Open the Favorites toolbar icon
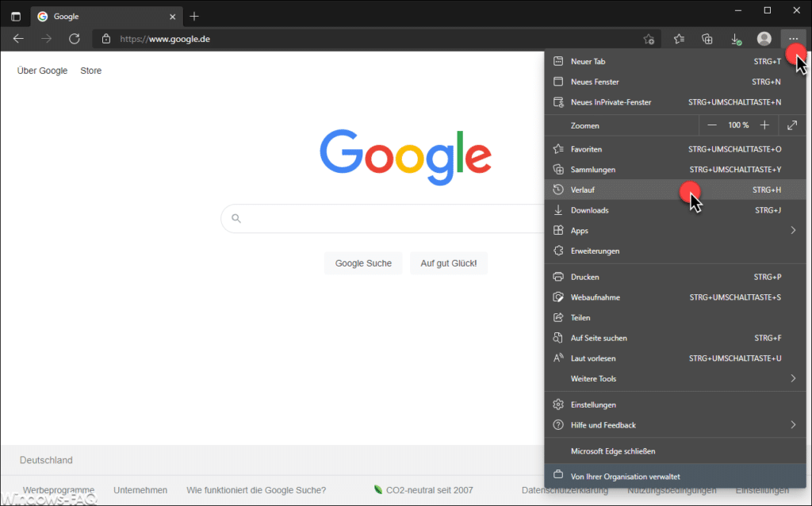This screenshot has width=812, height=506. click(679, 39)
